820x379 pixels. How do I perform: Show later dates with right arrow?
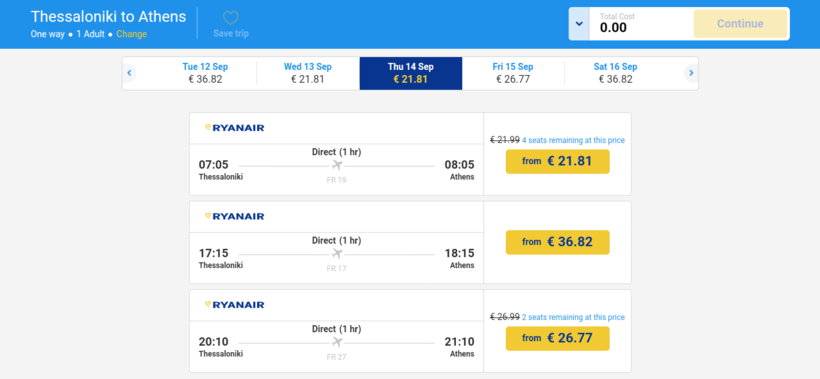(691, 73)
